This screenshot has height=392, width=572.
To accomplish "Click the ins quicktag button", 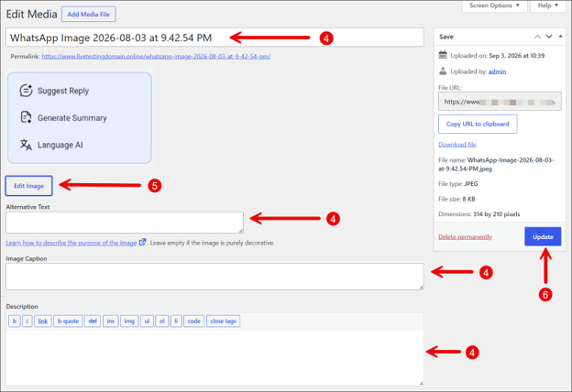I will coord(111,321).
